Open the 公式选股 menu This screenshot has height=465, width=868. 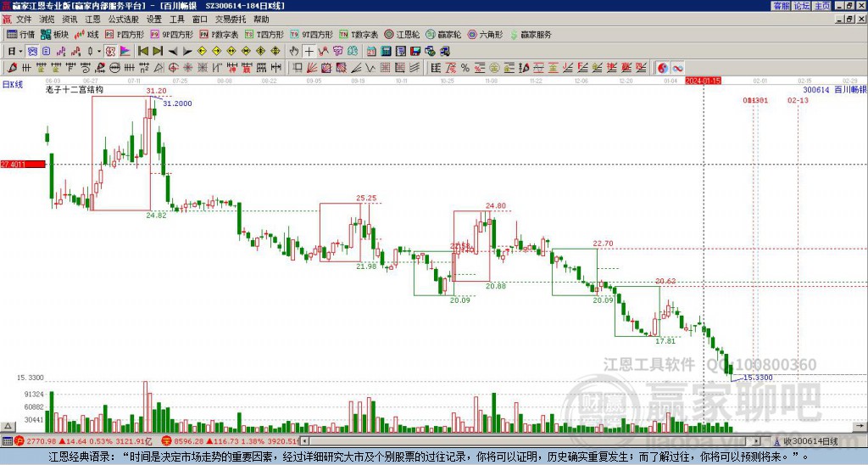click(x=123, y=20)
